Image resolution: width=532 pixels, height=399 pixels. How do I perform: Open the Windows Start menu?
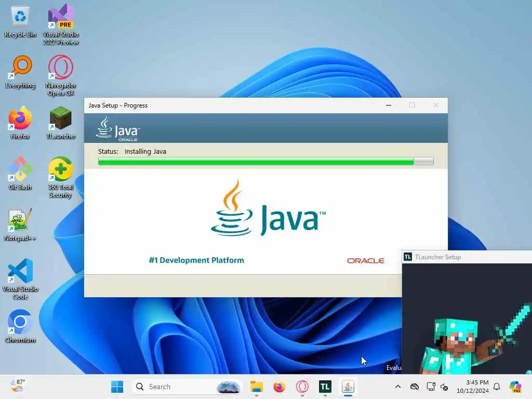(x=117, y=387)
